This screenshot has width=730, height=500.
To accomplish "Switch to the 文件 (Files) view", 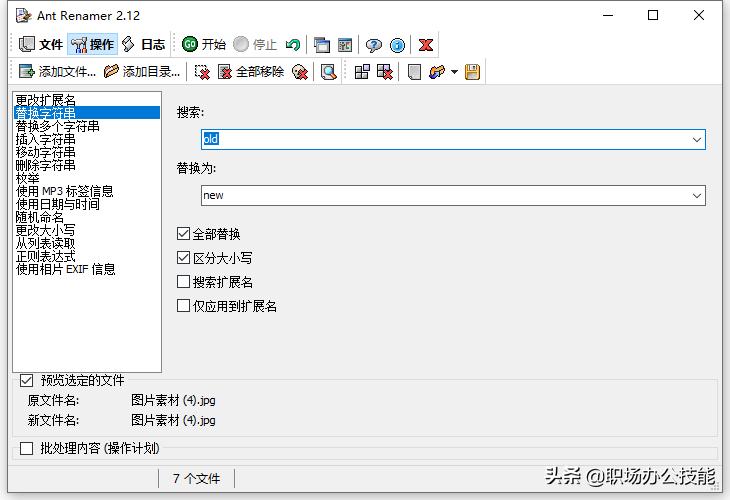I will tap(41, 45).
